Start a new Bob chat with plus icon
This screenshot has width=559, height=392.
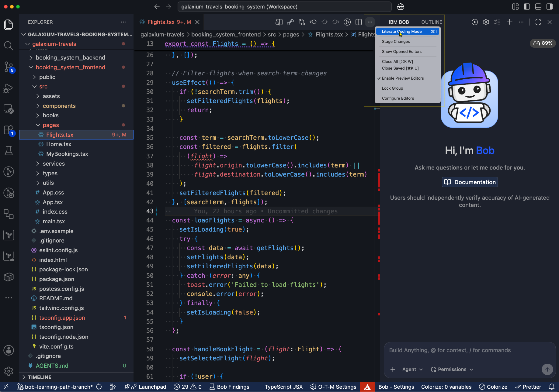pyautogui.click(x=509, y=22)
